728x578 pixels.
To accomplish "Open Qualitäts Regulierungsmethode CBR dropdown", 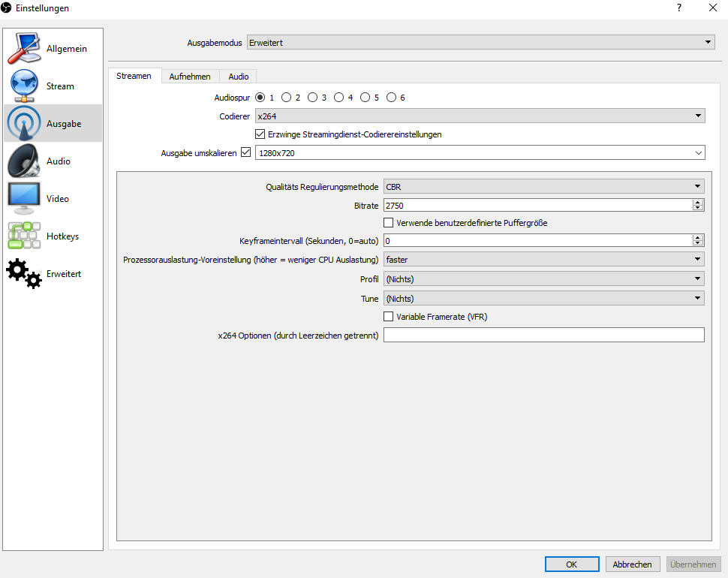I will (543, 186).
